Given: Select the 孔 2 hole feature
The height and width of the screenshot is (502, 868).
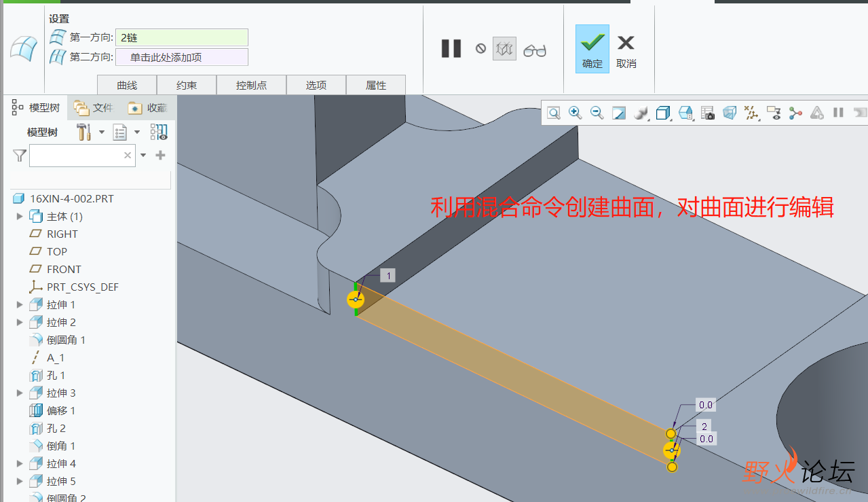Looking at the screenshot, I should click(x=56, y=428).
